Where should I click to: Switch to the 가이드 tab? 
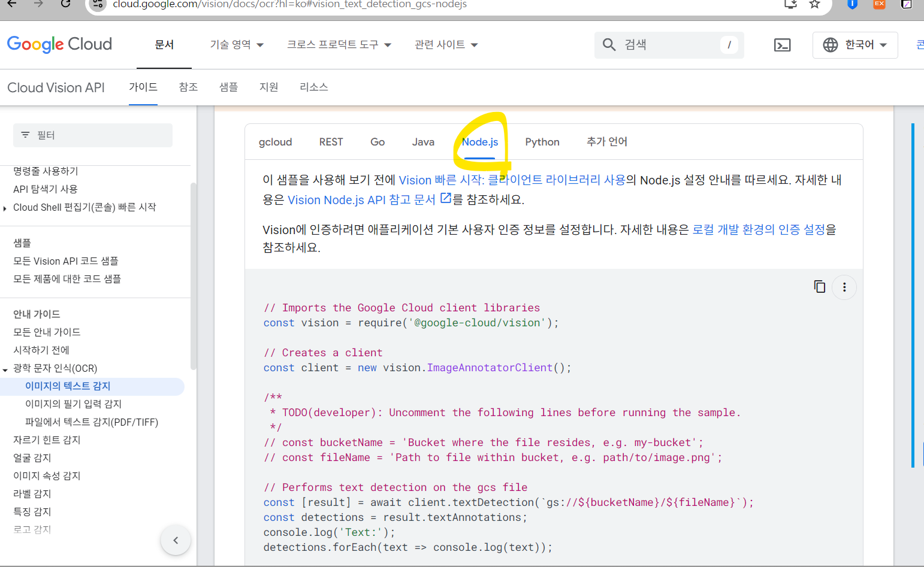[143, 87]
